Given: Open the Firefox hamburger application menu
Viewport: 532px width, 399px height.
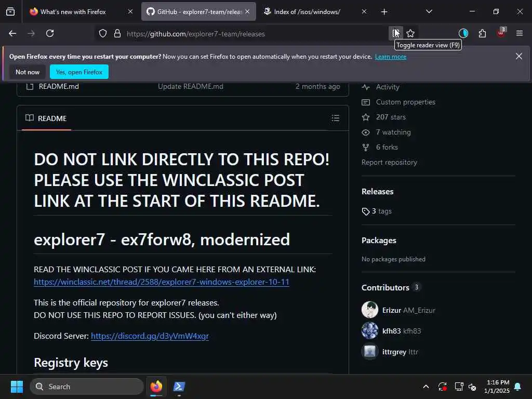Looking at the screenshot, I should [x=520, y=33].
